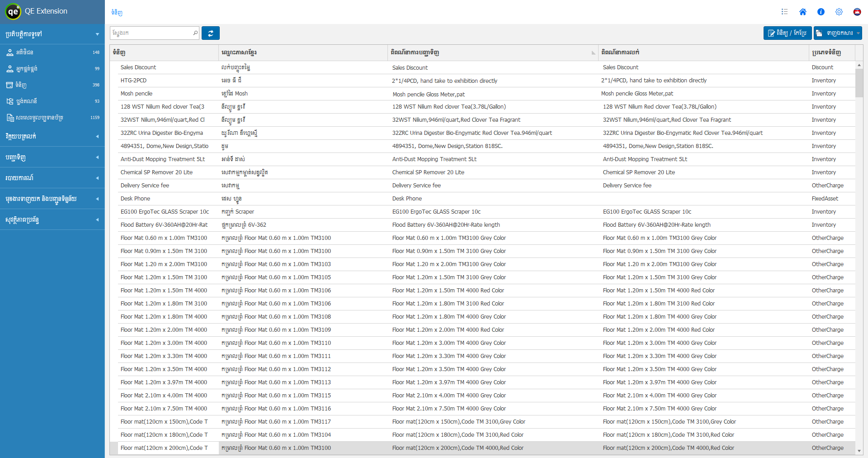Refresh the product list with the refresh icon

pyautogui.click(x=210, y=33)
